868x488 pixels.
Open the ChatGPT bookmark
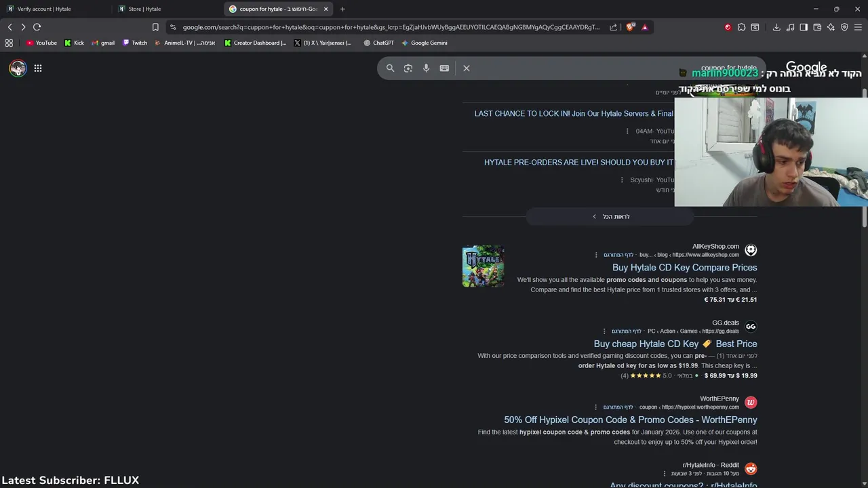(x=378, y=43)
